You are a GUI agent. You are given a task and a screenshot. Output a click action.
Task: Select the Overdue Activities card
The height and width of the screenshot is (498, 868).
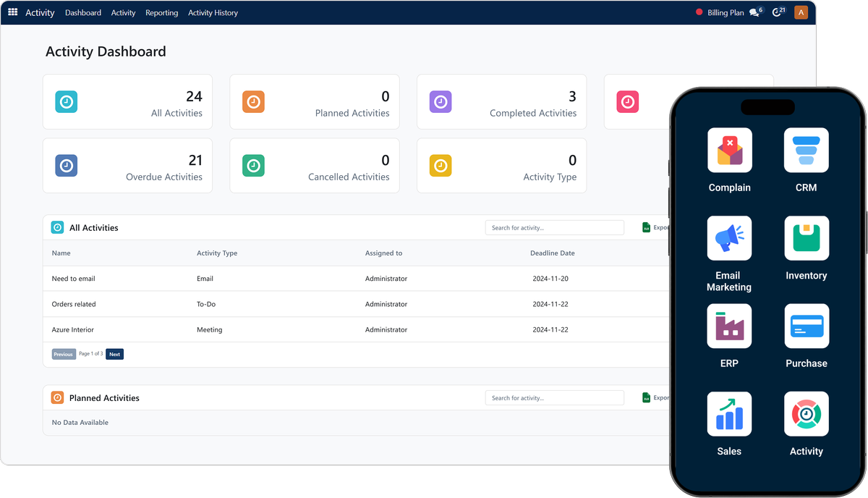pos(127,166)
